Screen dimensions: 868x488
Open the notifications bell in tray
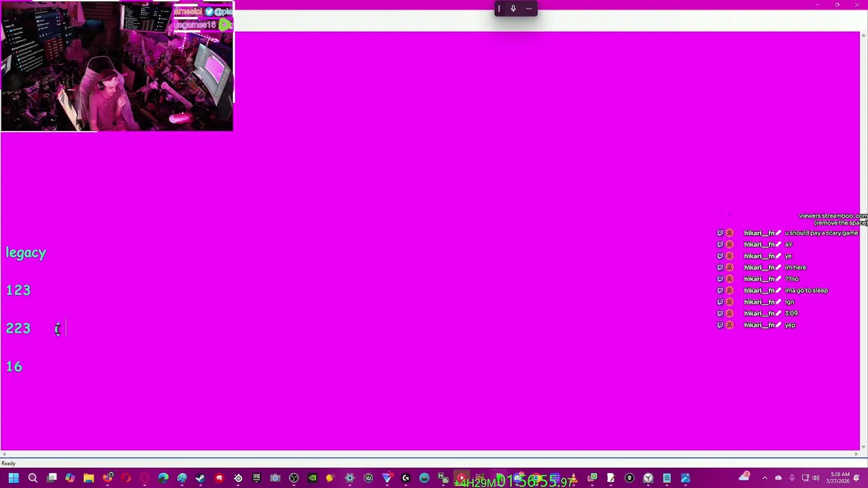point(856,478)
